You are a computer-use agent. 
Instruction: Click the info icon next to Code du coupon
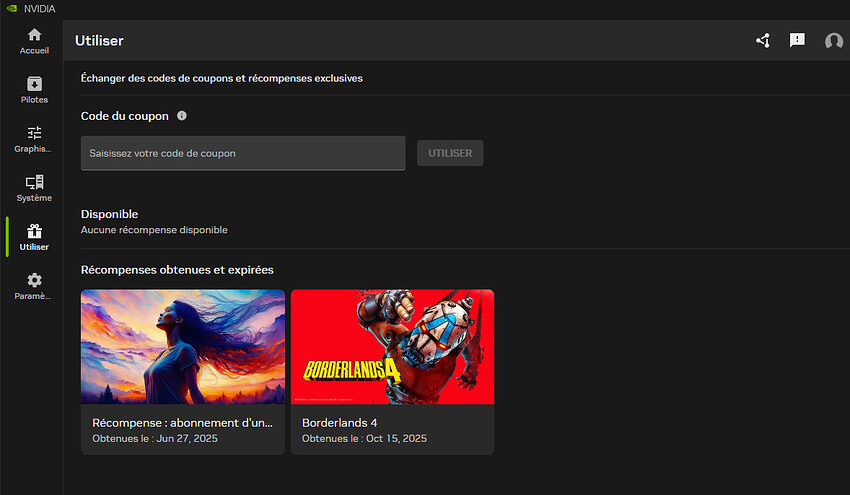[182, 115]
